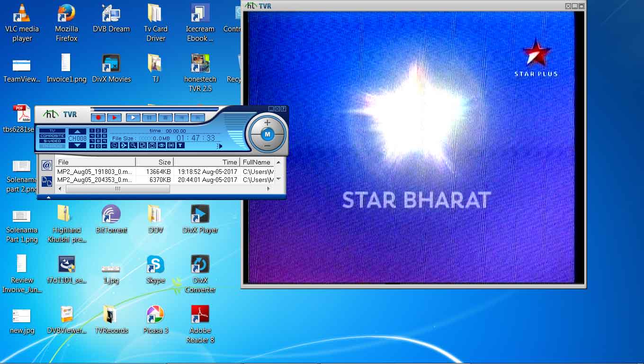Click the @ email icon beside file list
This screenshot has width=644, height=364.
(46, 165)
